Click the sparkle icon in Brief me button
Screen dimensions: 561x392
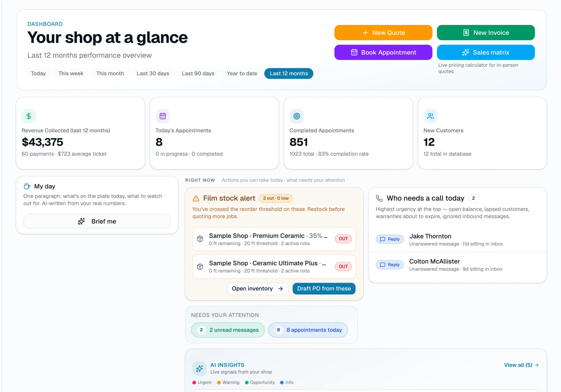tap(81, 221)
